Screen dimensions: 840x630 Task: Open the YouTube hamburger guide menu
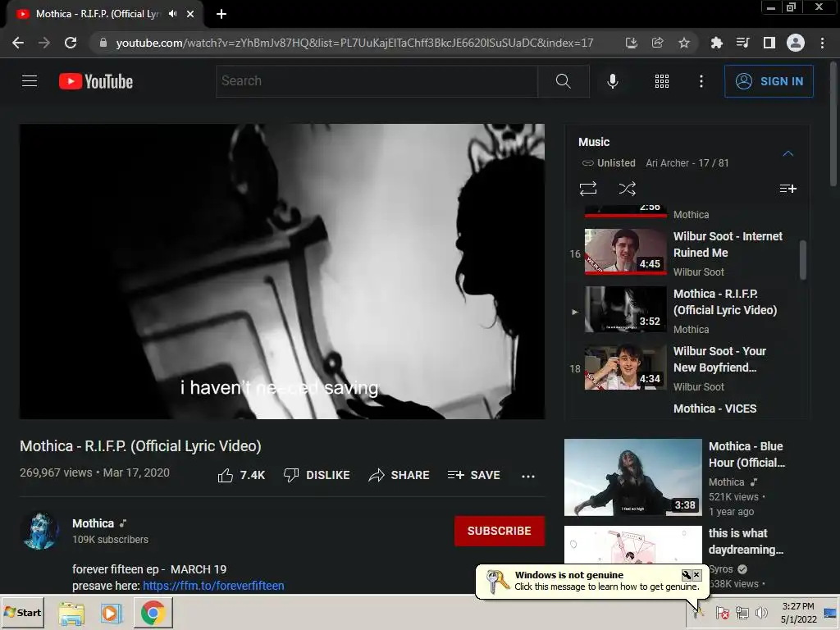pos(30,81)
